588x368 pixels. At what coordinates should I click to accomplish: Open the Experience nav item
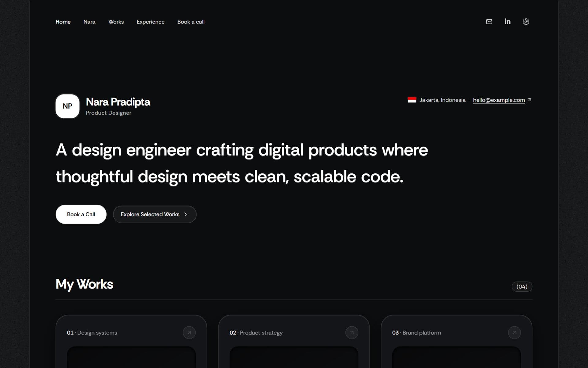pos(150,22)
